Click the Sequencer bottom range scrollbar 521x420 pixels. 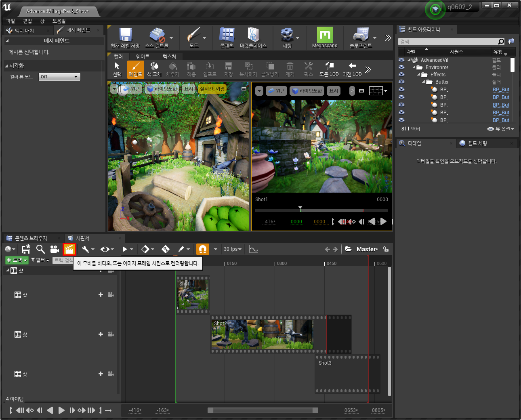tap(263, 410)
